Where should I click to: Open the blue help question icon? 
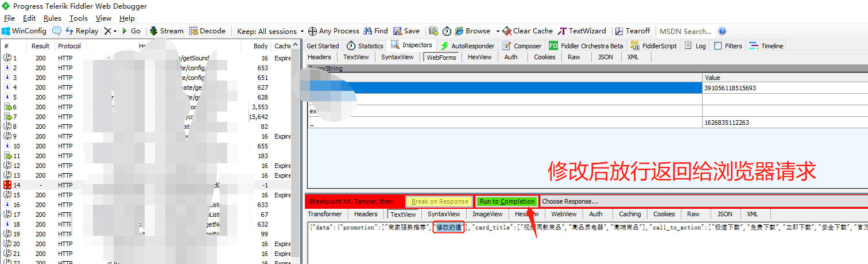pyautogui.click(x=722, y=31)
